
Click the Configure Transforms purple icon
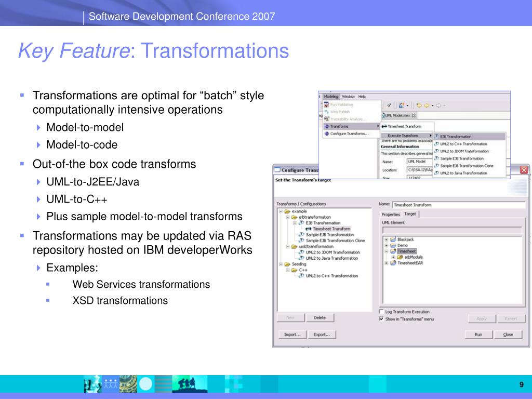pos(327,134)
